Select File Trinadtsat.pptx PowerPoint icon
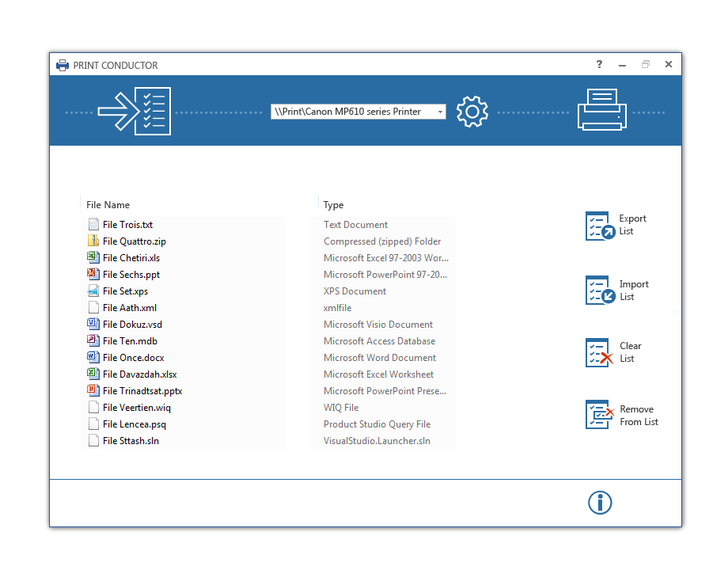Screen dimensions: 728x570 [93, 390]
